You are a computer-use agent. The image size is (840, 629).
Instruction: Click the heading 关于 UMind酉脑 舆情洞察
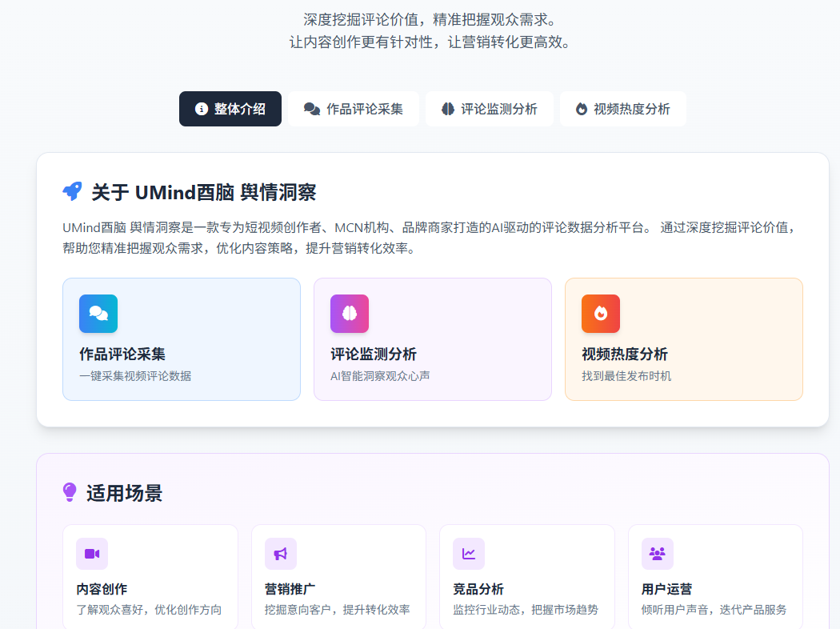point(204,192)
